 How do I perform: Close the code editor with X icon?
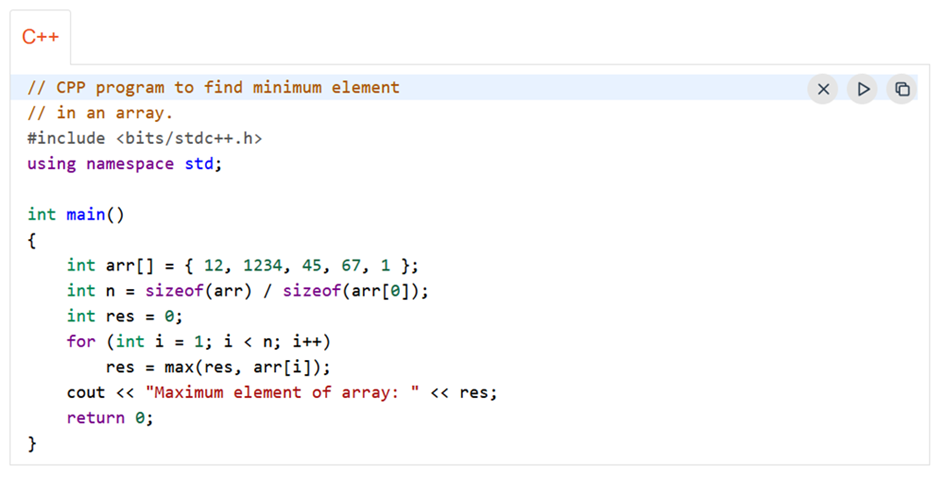point(823,89)
